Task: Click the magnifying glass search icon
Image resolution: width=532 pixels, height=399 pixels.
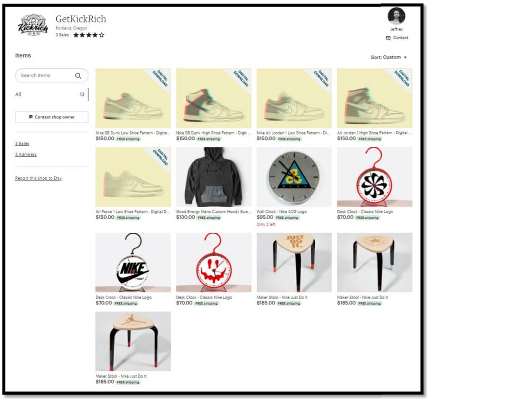Action: click(78, 76)
